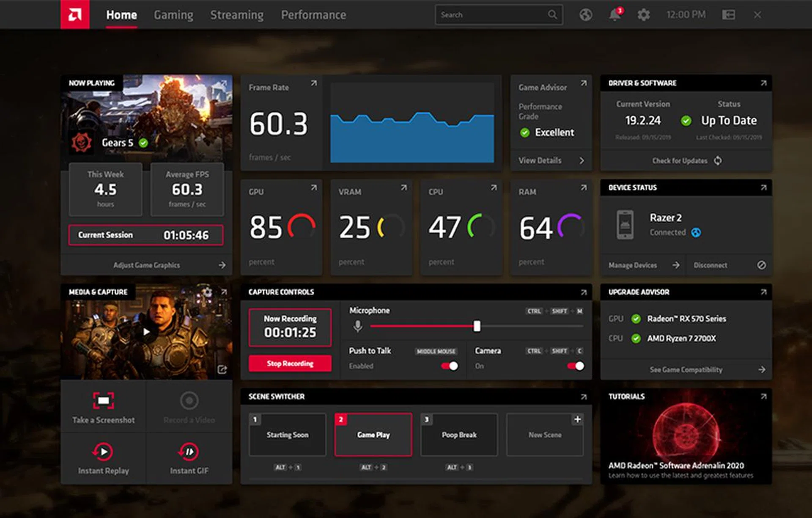Activate Instant Replay icon
This screenshot has height=518, width=812.
pyautogui.click(x=103, y=452)
